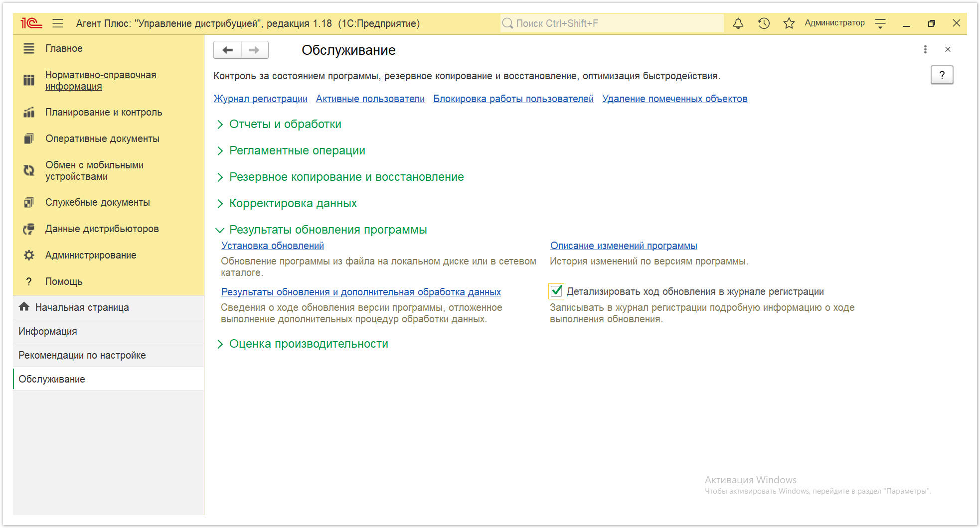Switch to Информация tab
The image size is (980, 528).
click(x=109, y=331)
